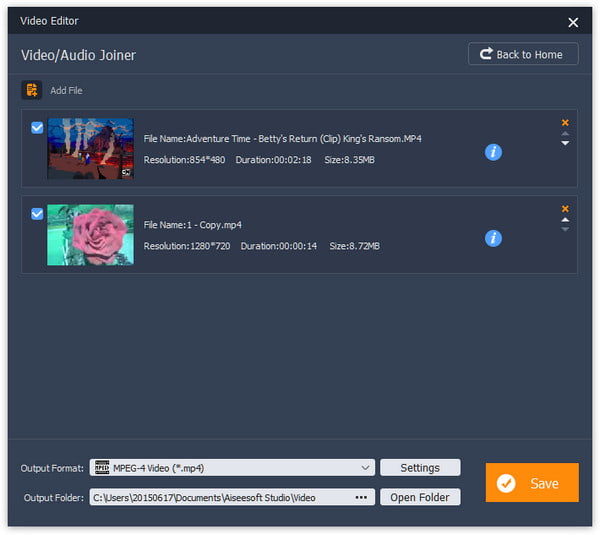Image resolution: width=600 pixels, height=535 pixels.
Task: Uncheck the 1 - Copy.mp4 checkbox
Action: pyautogui.click(x=37, y=214)
